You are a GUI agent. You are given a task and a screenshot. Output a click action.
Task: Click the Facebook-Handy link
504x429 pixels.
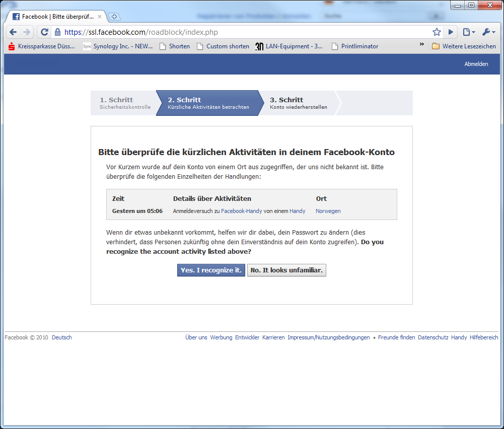[x=241, y=211]
